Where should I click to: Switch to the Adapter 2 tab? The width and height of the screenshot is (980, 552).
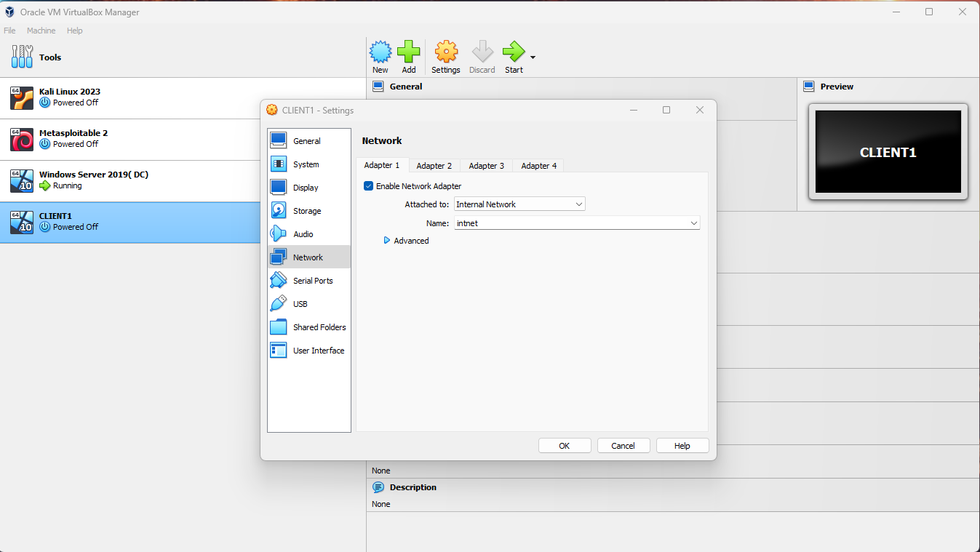point(434,166)
